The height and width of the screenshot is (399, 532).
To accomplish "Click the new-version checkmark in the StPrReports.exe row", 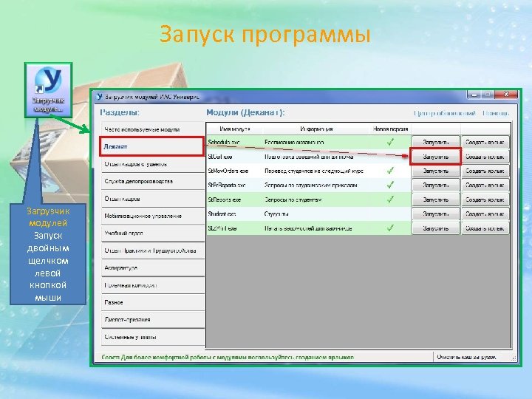I will (391, 185).
